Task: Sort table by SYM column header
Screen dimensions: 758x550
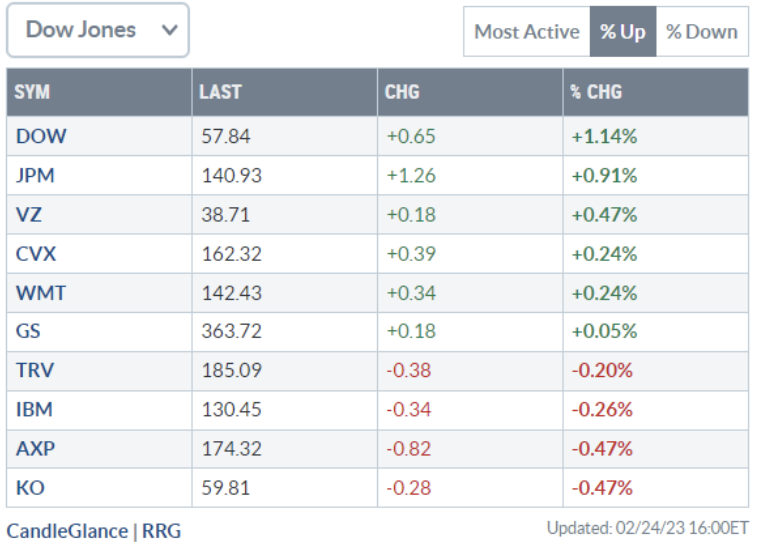Action: click(x=32, y=92)
